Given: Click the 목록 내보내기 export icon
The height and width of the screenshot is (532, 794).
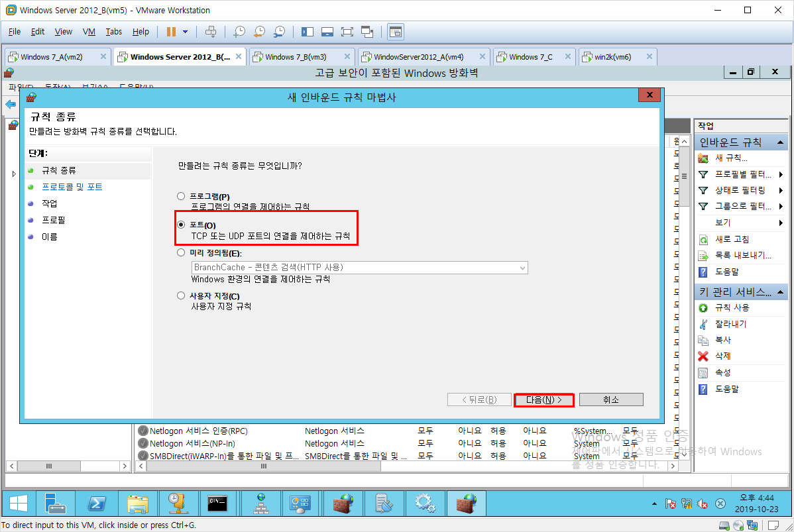Looking at the screenshot, I should click(x=703, y=256).
